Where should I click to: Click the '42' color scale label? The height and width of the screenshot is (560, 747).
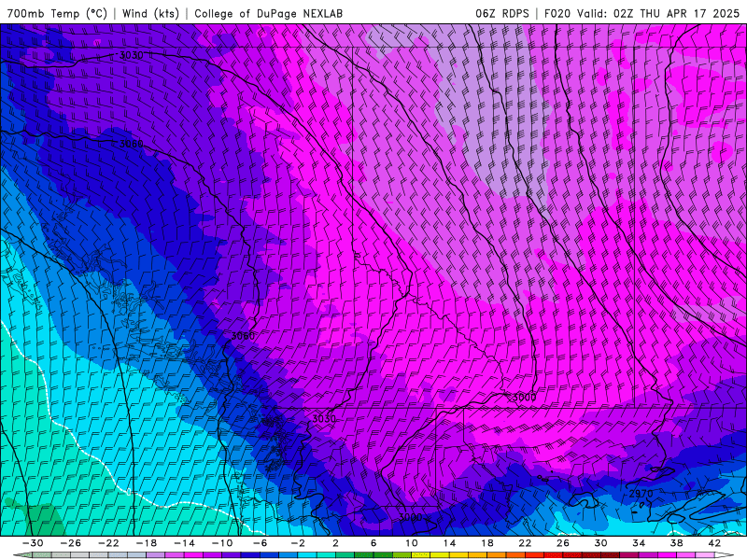[x=714, y=543]
